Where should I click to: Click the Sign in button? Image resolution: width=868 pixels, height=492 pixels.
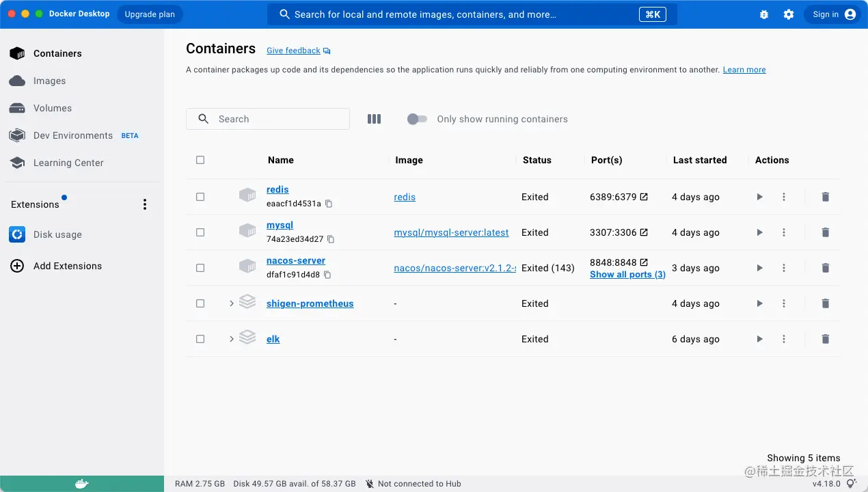pos(832,14)
